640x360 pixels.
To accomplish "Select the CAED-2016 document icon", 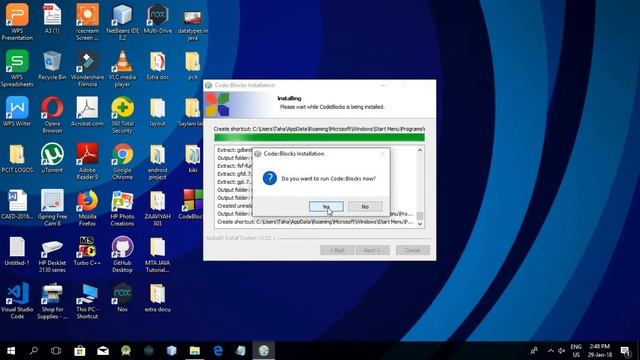I will pyautogui.click(x=17, y=204).
